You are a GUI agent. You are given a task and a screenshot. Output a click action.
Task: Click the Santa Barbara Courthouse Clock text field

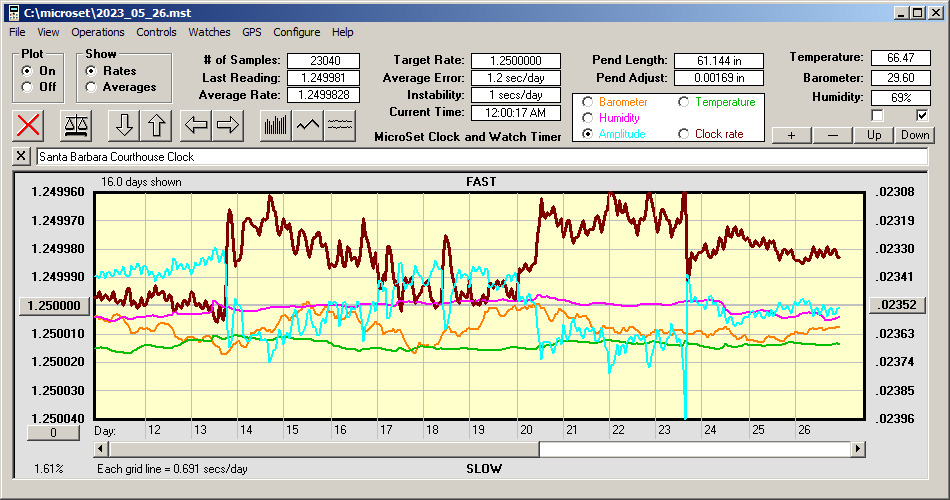pos(480,157)
